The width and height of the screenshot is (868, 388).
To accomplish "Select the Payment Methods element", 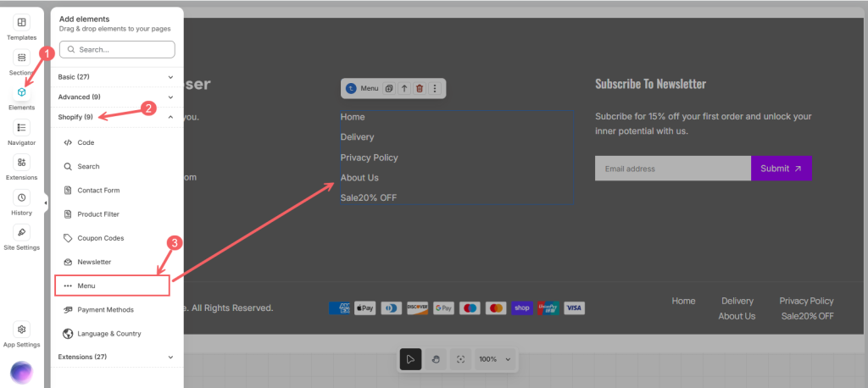I will pos(105,310).
